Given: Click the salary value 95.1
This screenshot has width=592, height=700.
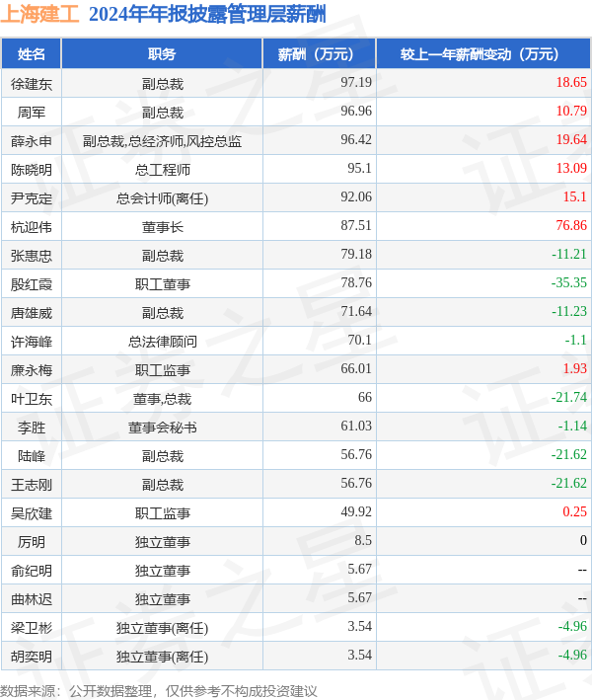Looking at the screenshot, I should pos(359,168).
